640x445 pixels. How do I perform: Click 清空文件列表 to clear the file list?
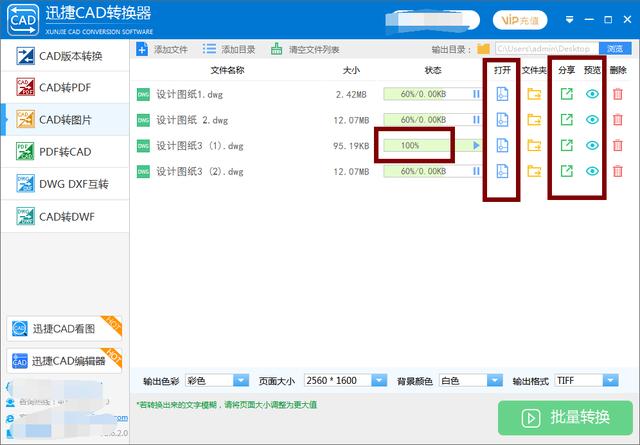(x=305, y=49)
